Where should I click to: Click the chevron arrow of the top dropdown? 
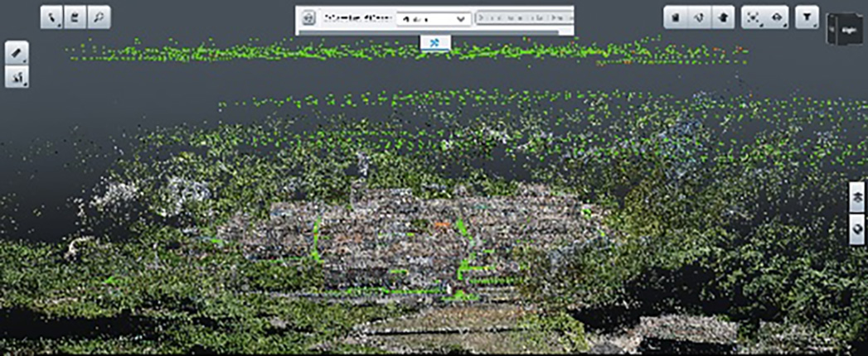coord(462,18)
